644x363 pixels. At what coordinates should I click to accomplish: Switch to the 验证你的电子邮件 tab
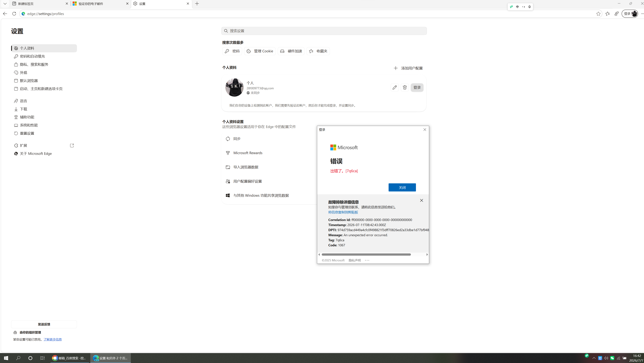click(x=100, y=4)
